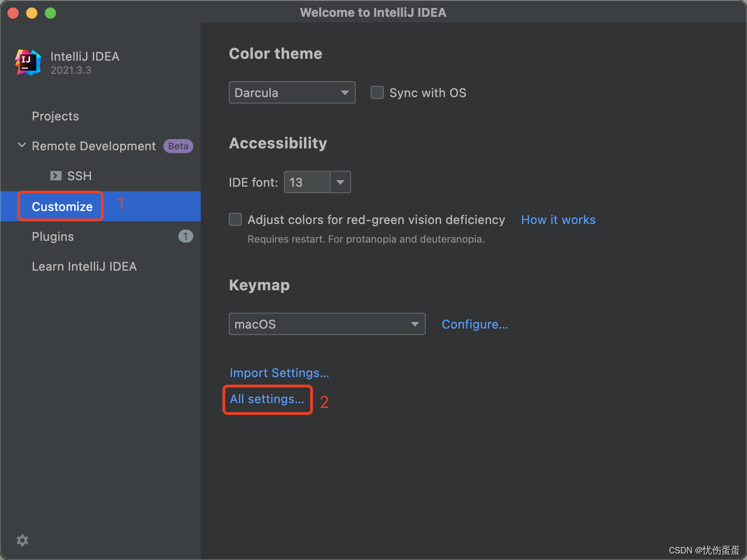Click the IDE font: label
Screen dimensions: 747x560
(254, 182)
